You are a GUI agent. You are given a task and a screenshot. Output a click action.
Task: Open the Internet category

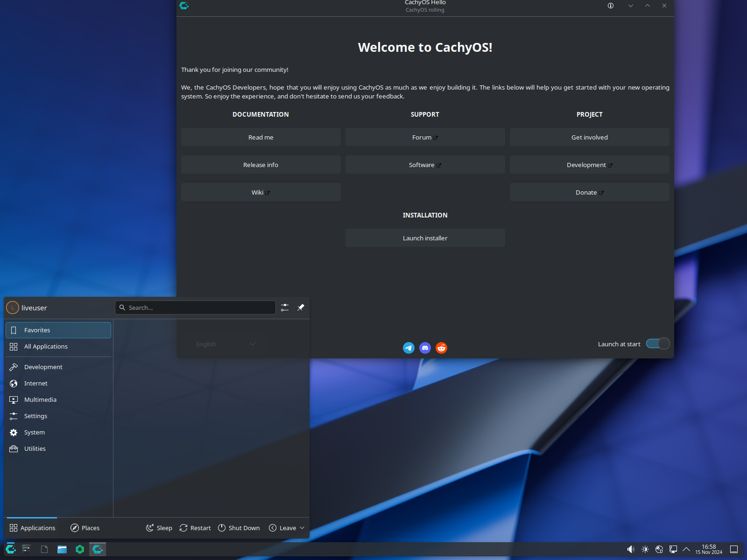click(x=58, y=383)
